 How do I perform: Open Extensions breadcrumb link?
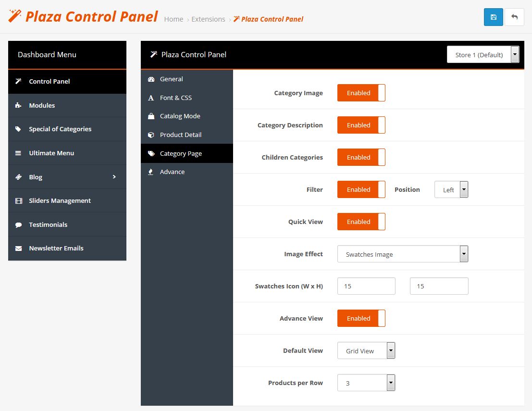click(208, 19)
